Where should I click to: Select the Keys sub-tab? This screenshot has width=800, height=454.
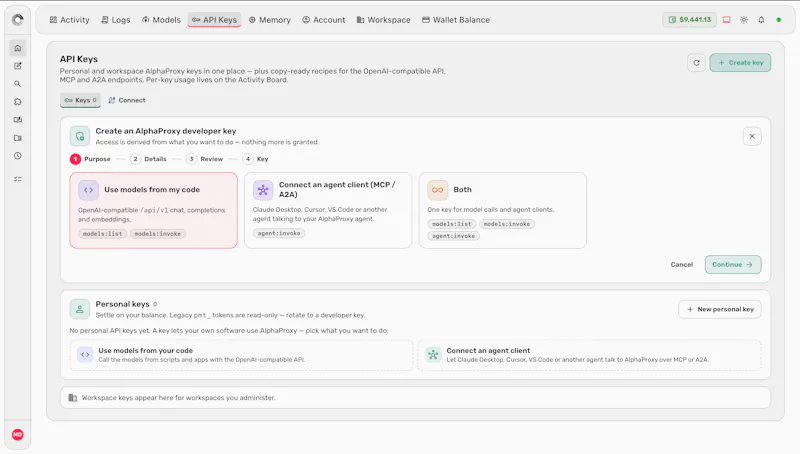81,100
